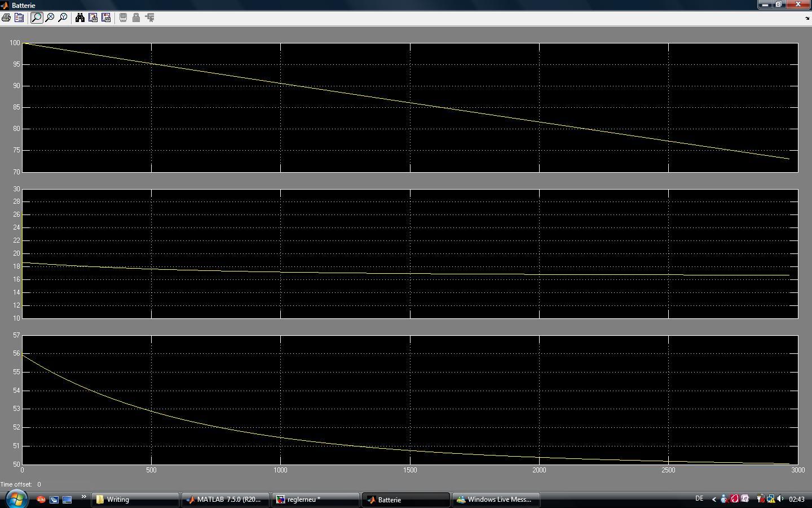Switch to MATLAB 7.5.0 taskbar window
The image size is (812, 508).
pyautogui.click(x=225, y=500)
